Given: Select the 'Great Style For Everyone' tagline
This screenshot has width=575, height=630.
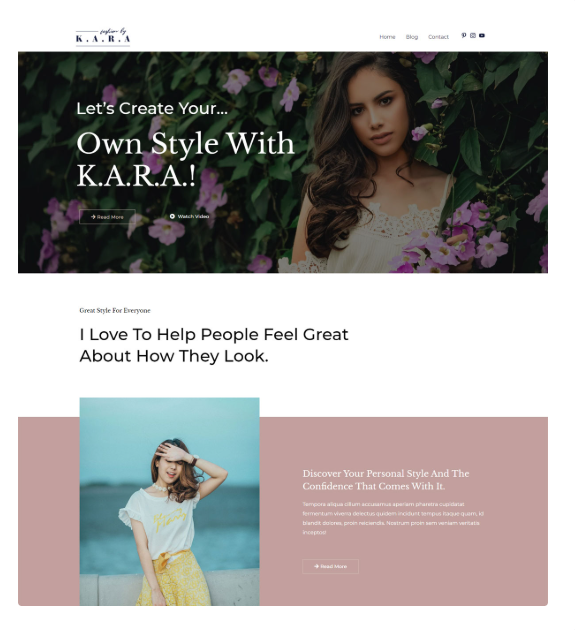Looking at the screenshot, I should pos(115,311).
